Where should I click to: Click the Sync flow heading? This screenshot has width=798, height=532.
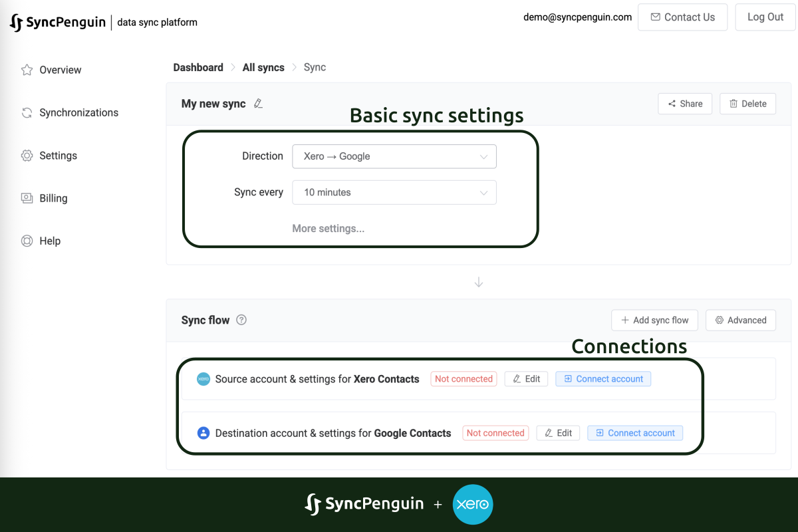click(205, 320)
